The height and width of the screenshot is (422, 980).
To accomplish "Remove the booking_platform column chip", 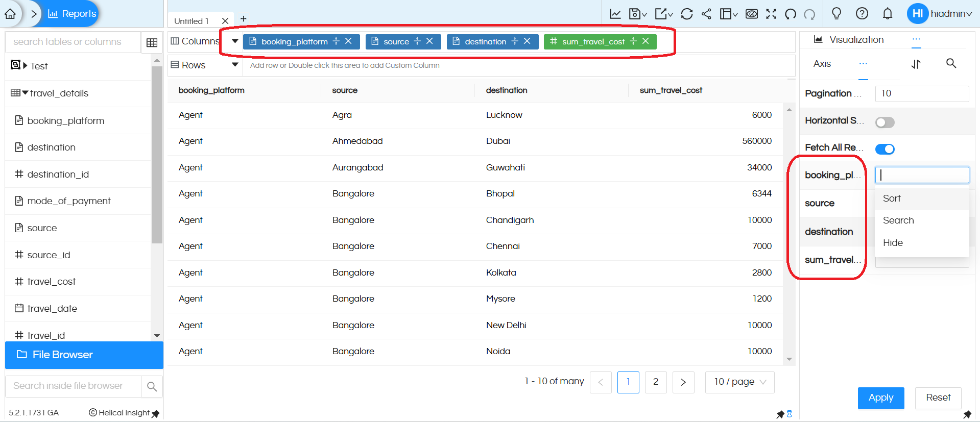I will pyautogui.click(x=348, y=41).
